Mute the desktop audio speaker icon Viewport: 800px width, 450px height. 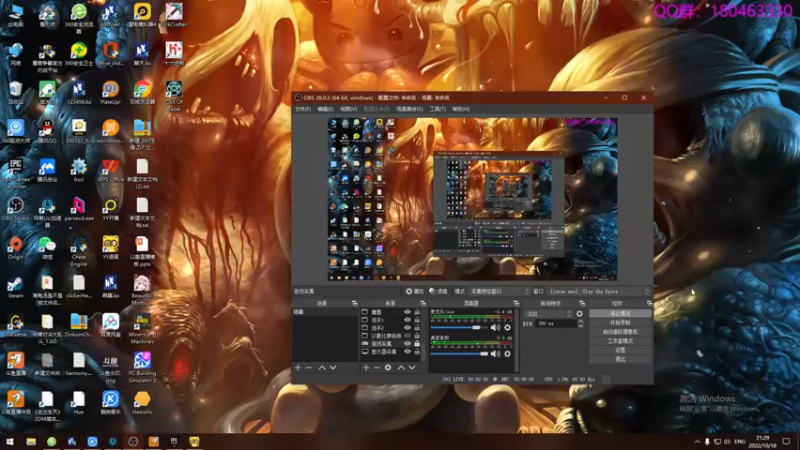point(495,354)
